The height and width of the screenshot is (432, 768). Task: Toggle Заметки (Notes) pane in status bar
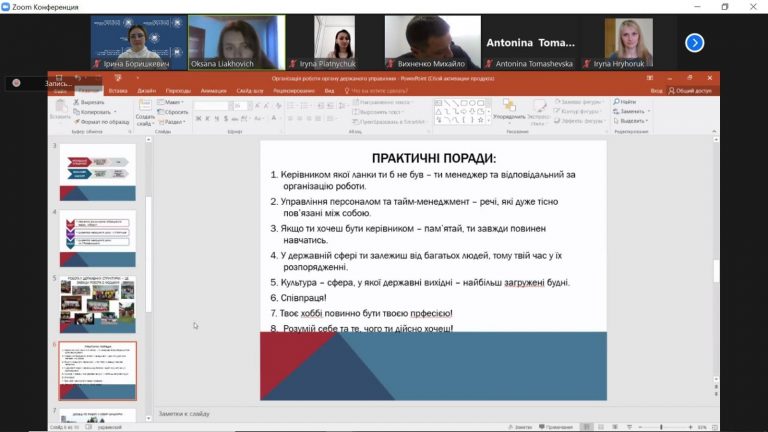[x=520, y=427]
